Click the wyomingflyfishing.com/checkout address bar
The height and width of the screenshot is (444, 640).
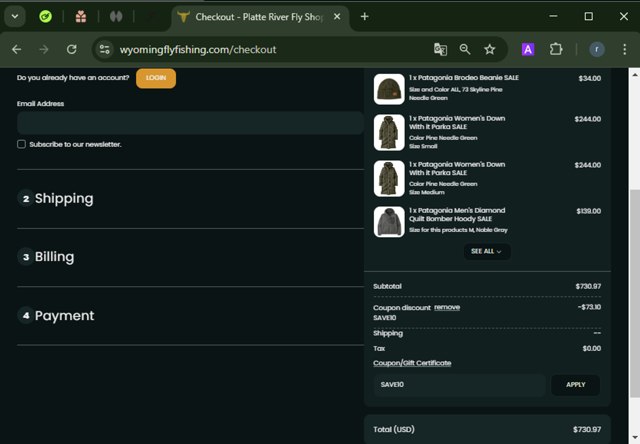point(198,50)
